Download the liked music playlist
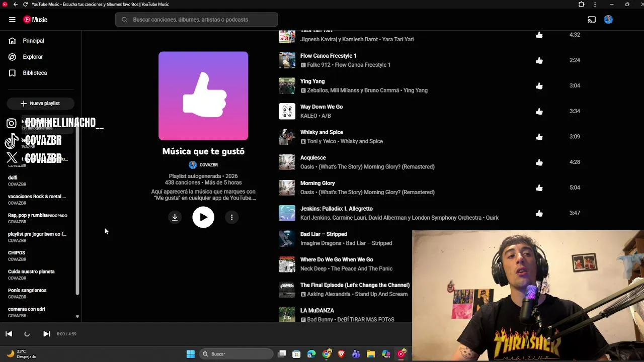 (175, 217)
